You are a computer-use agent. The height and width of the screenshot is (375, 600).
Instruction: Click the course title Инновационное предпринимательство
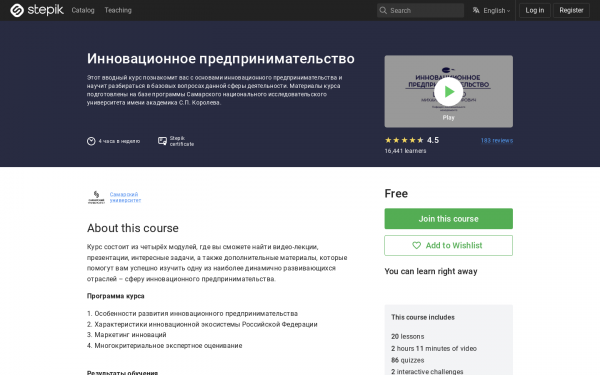click(221, 59)
